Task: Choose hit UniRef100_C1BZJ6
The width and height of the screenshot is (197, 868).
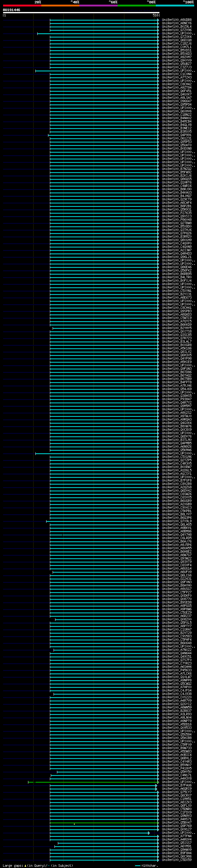Action: pyautogui.click(x=177, y=43)
